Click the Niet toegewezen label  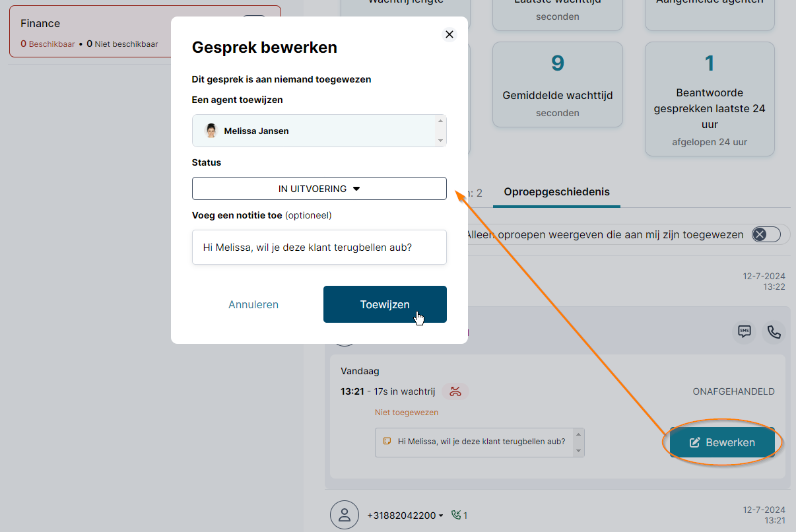[x=407, y=413]
